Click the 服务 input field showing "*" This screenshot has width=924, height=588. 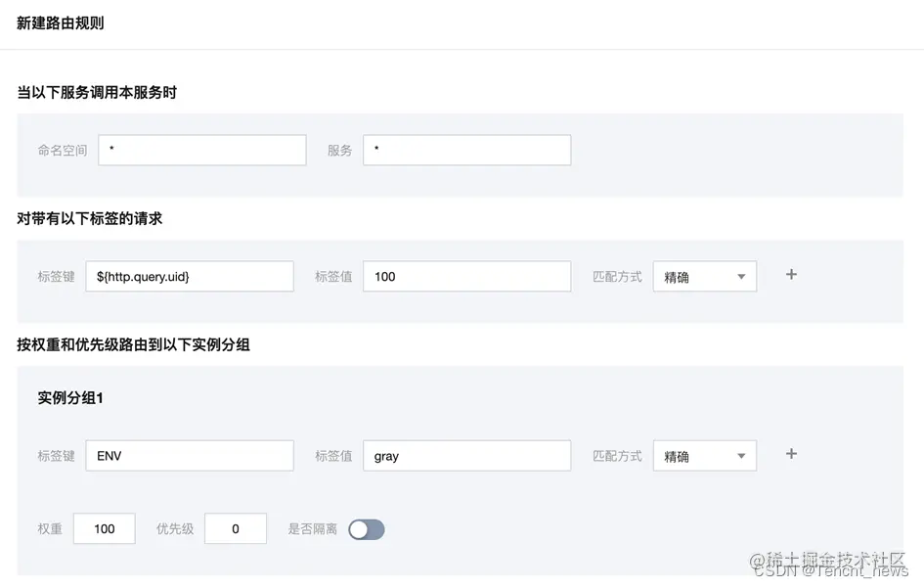tap(466, 150)
